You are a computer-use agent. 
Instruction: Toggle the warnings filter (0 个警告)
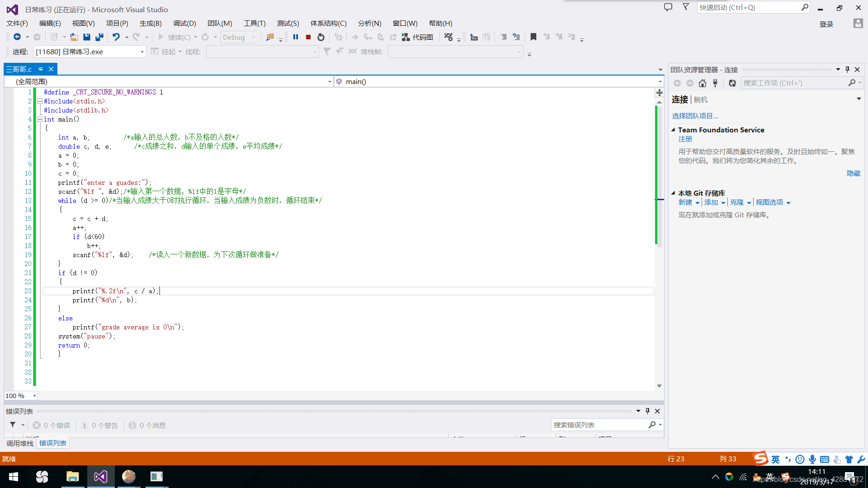pos(99,425)
